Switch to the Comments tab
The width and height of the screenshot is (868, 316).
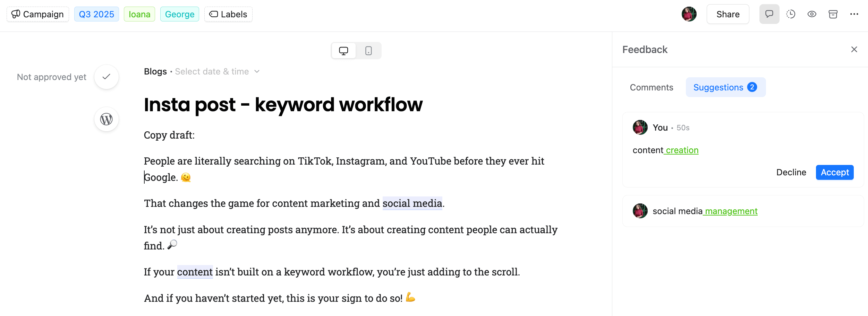click(651, 87)
